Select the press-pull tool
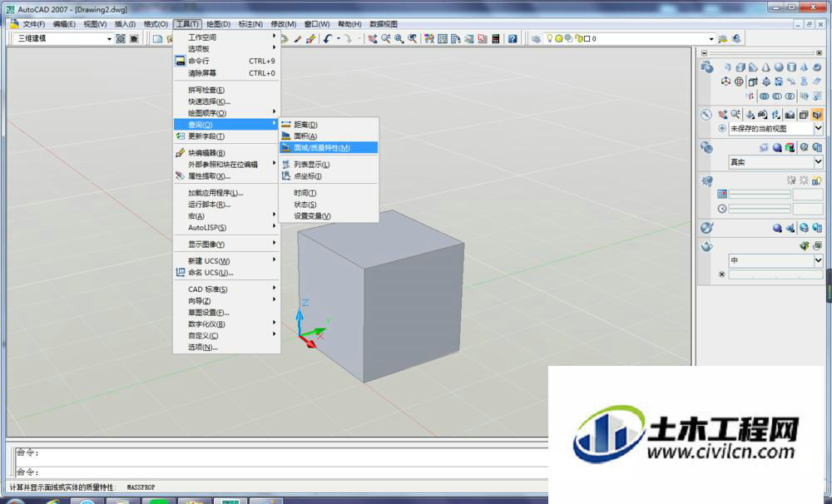832x504 pixels. 766,82
